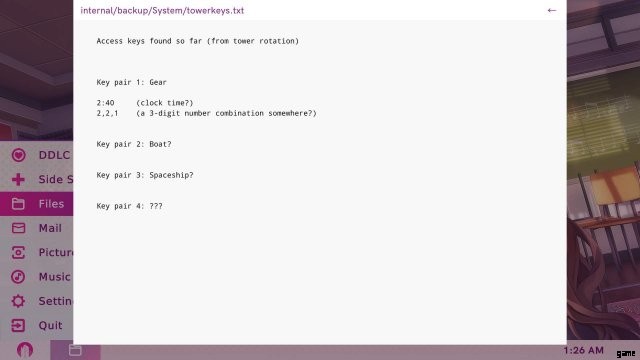640x360 pixels.
Task: Select the Files menu entry
Action: pos(37,204)
